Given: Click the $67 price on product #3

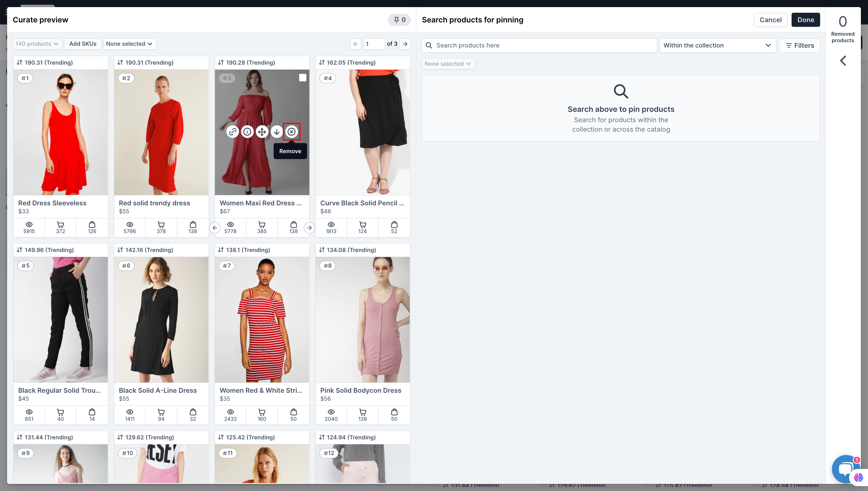Looking at the screenshot, I should pyautogui.click(x=225, y=212).
